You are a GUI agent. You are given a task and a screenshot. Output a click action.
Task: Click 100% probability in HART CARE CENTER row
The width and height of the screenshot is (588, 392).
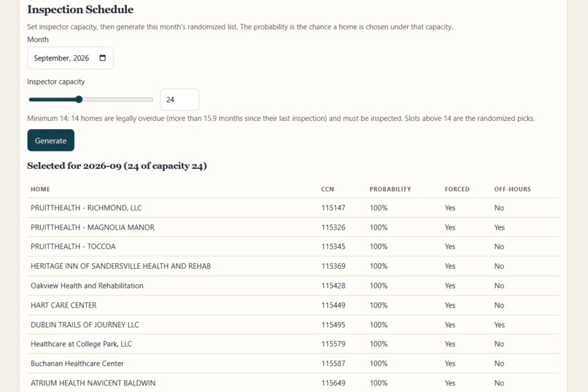(379, 305)
